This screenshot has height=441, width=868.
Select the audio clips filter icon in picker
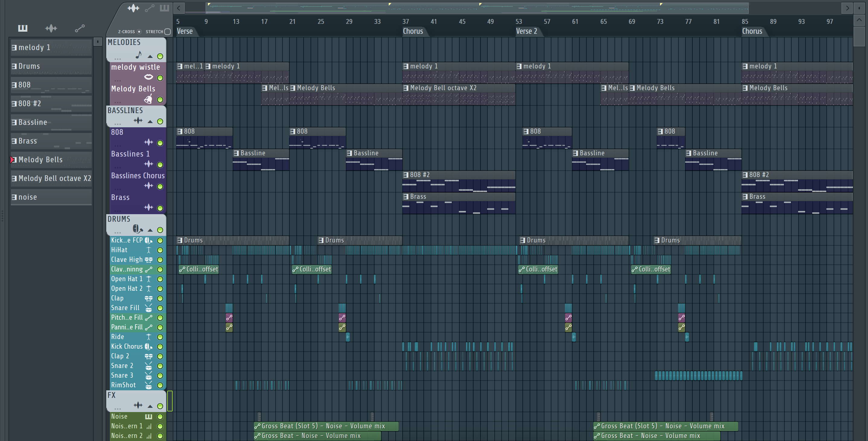pyautogui.click(x=51, y=28)
